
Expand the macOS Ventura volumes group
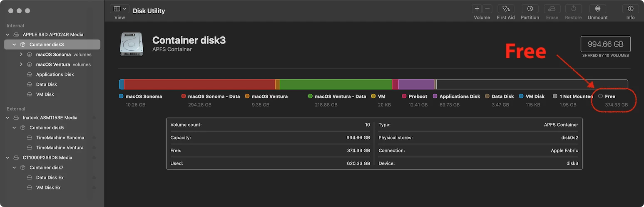click(21, 64)
